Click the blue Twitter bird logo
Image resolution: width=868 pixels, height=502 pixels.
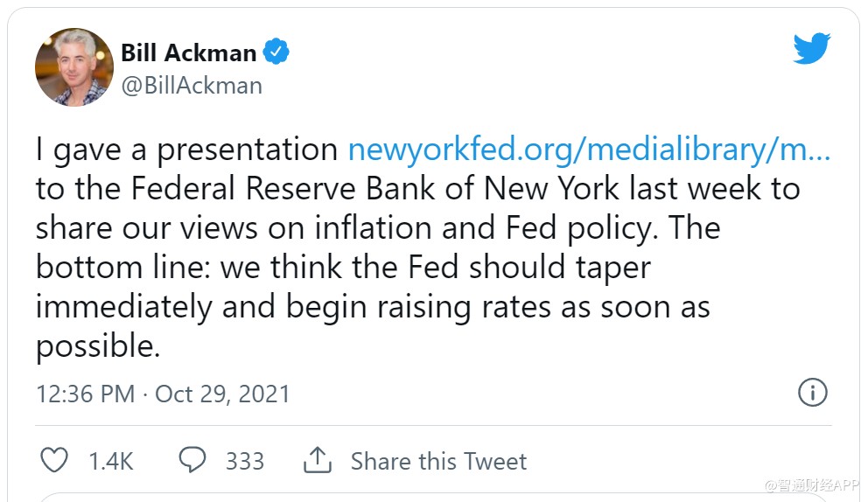(811, 49)
